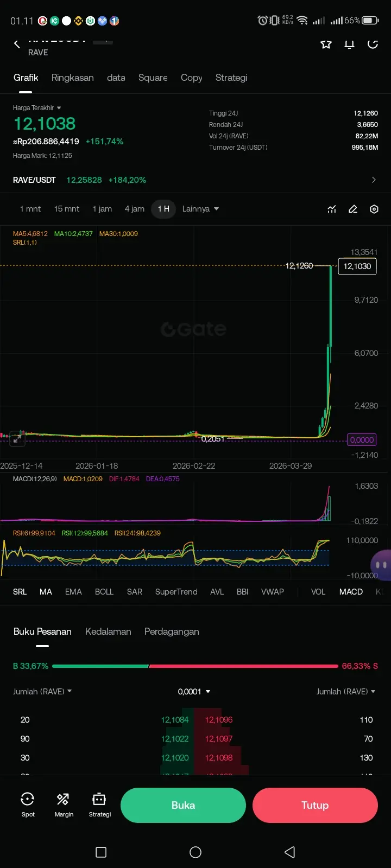Expand Lainnya timeframe dropdown
This screenshot has width=391, height=868.
click(x=200, y=209)
